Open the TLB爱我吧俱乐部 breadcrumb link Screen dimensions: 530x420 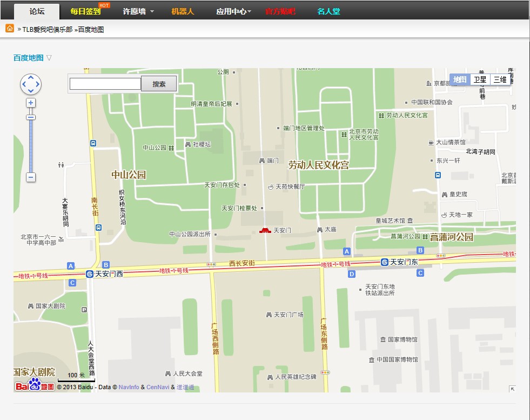click(x=48, y=29)
